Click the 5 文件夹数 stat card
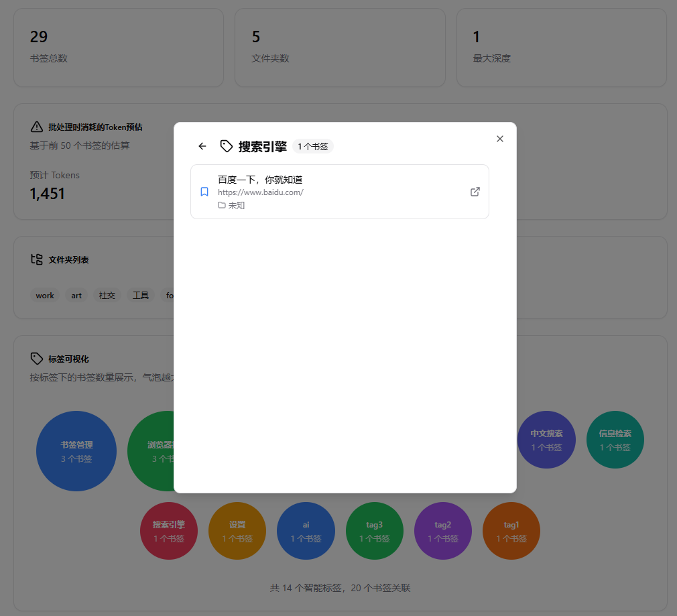Viewport: 677px width, 616px height. point(341,48)
